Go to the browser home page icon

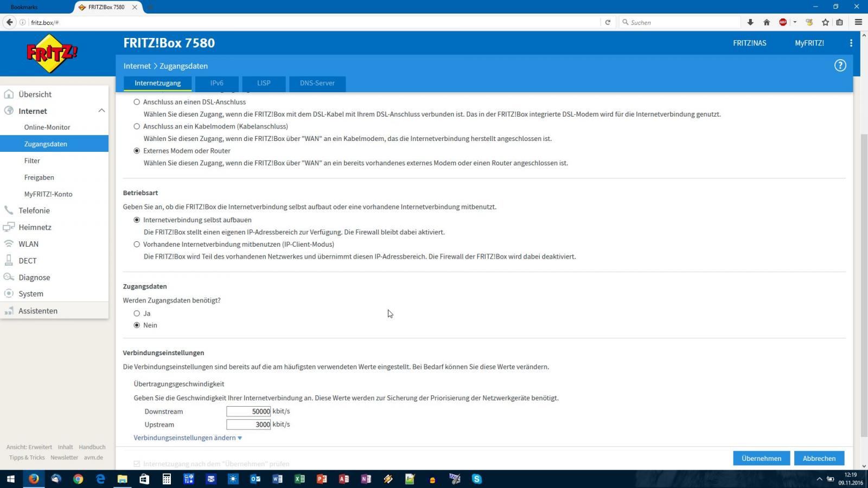(767, 22)
